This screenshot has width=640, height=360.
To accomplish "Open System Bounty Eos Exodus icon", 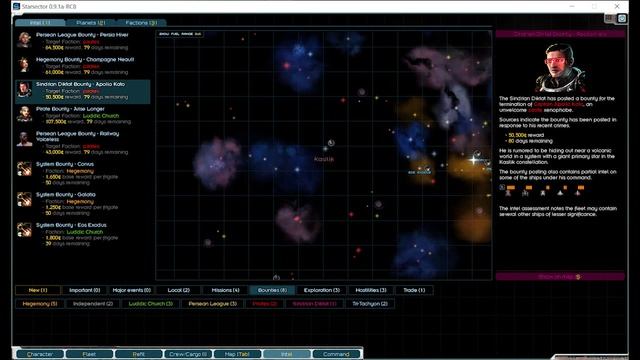I will pyautogui.click(x=24, y=230).
